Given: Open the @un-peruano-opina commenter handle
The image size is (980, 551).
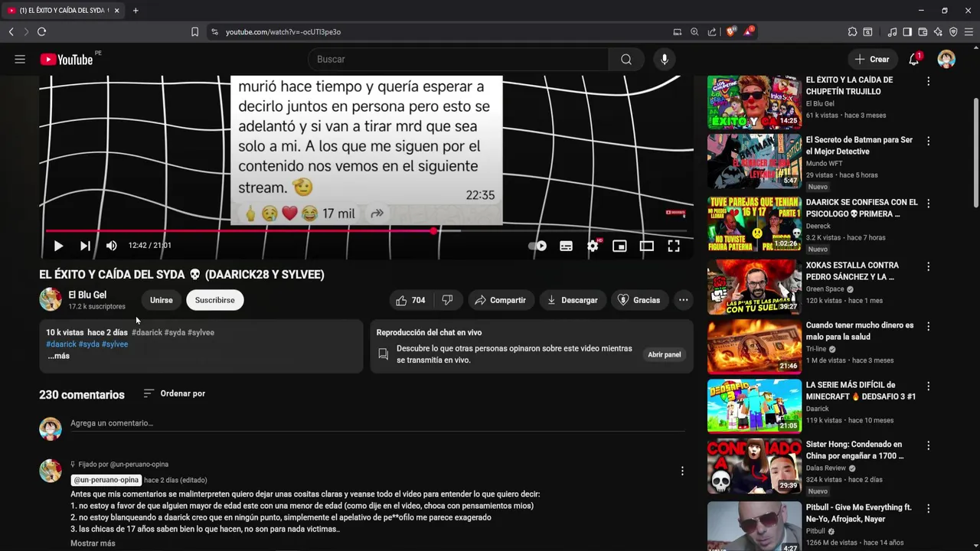Looking at the screenshot, I should coord(106,480).
